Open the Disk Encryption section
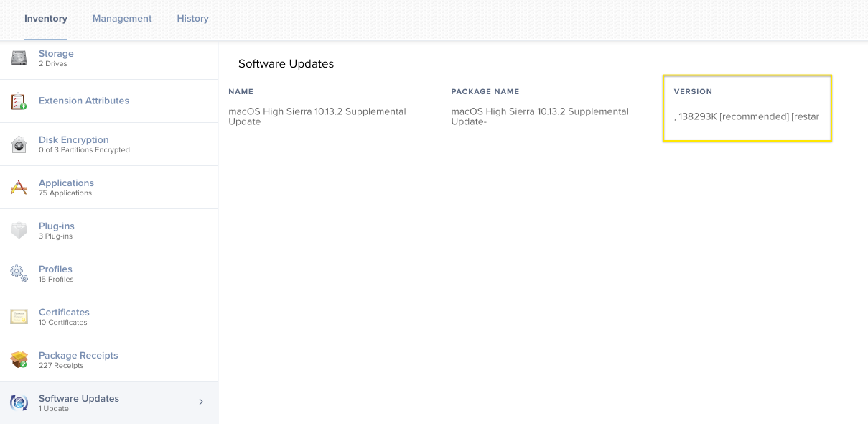 [109, 144]
